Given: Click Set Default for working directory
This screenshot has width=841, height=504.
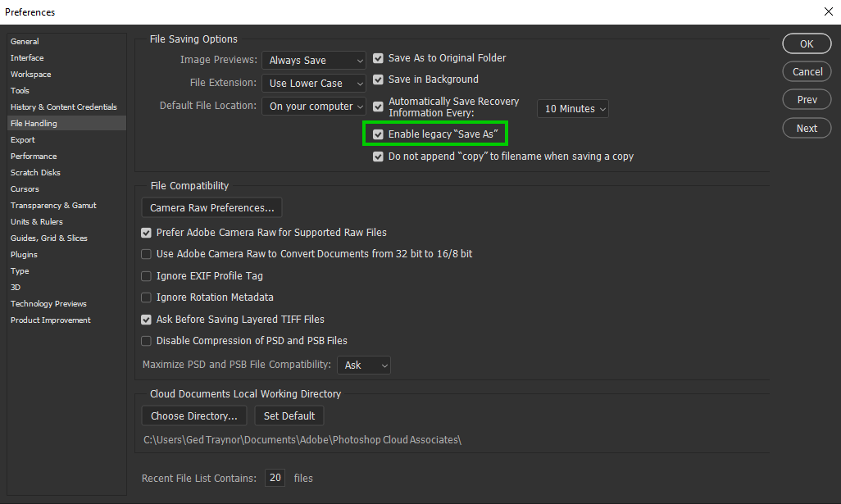Looking at the screenshot, I should coord(289,415).
